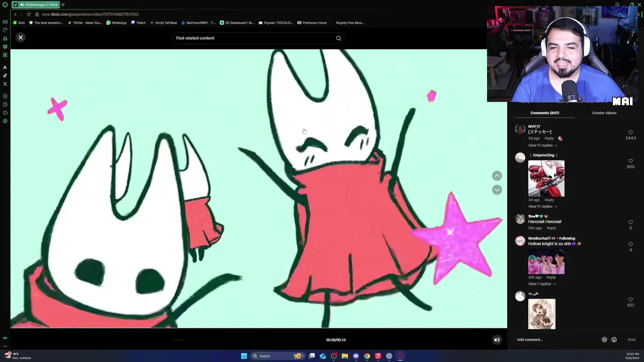Open the Script Tail Beat bookmark
This screenshot has width=644, height=362.
coord(164,23)
